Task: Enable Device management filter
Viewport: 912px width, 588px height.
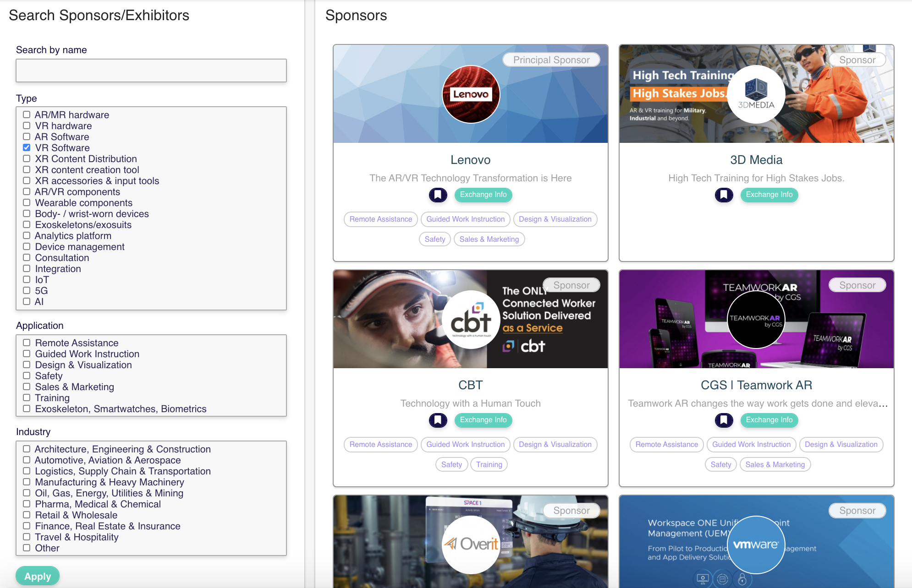Action: tap(27, 246)
